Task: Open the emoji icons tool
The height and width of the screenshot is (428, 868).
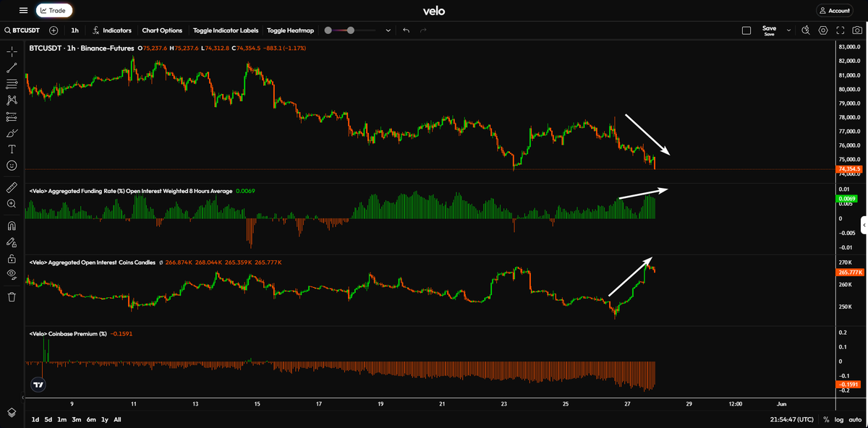Action: [12, 166]
